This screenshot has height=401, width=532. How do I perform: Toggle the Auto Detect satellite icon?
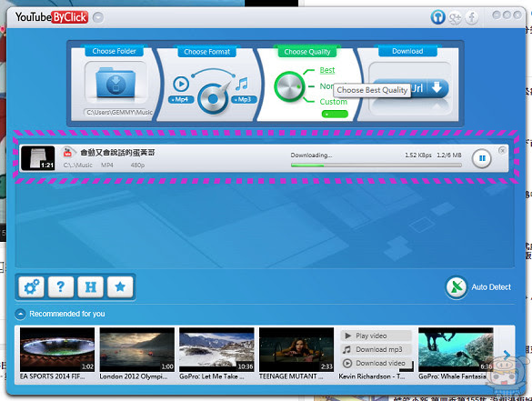tap(457, 287)
